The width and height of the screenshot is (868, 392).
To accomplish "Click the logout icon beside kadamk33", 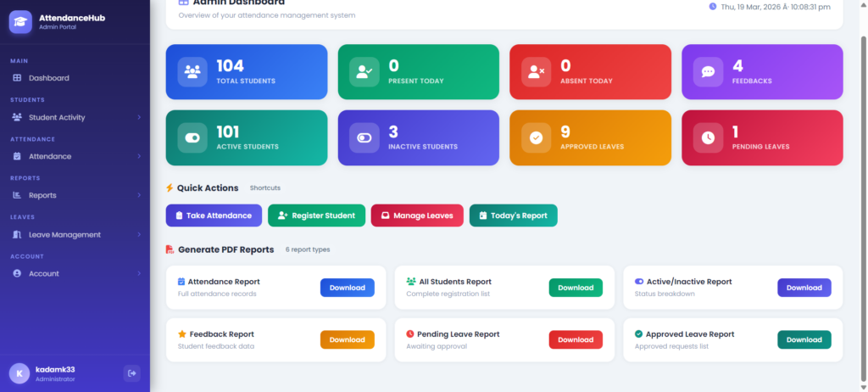I will click(x=131, y=372).
